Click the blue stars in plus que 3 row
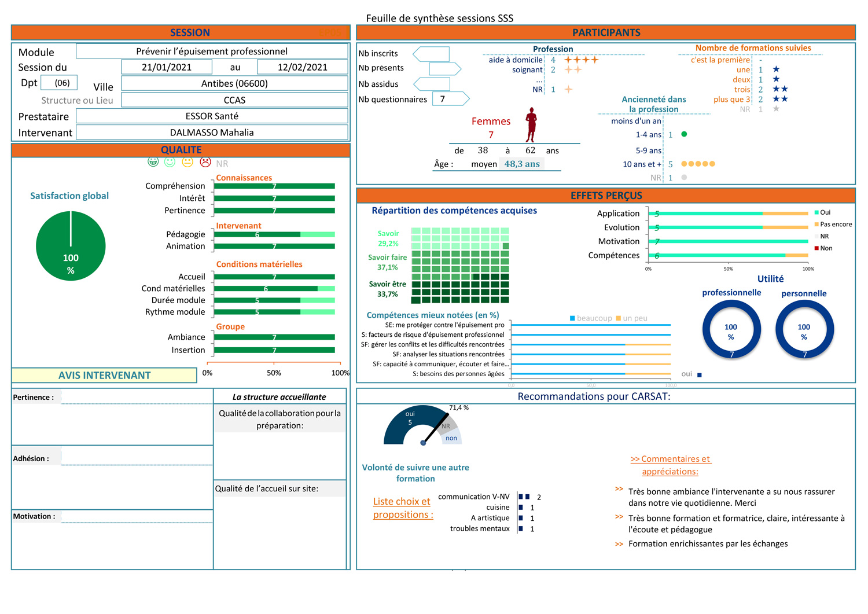Viewport: 868px width, 614px height. pos(780,99)
